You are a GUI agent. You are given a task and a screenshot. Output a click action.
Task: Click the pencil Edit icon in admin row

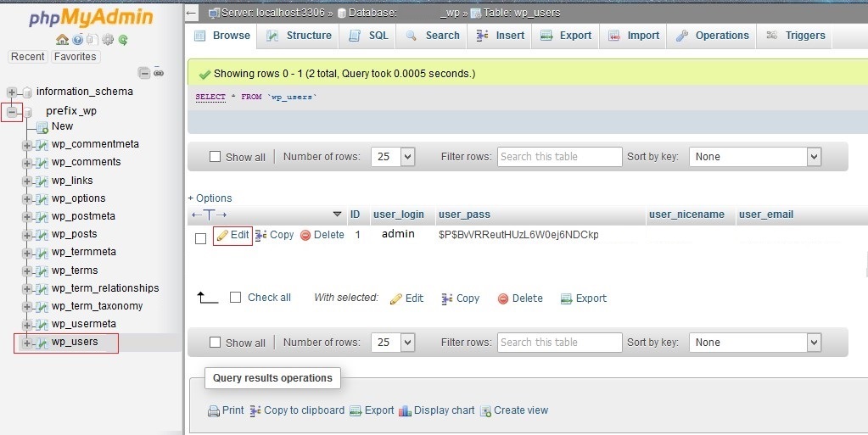tap(222, 236)
